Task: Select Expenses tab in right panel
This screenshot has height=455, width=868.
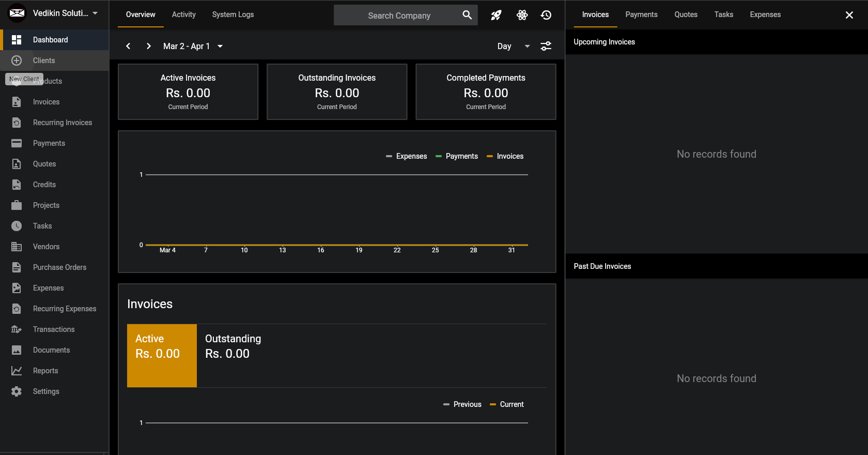Action: [x=765, y=14]
